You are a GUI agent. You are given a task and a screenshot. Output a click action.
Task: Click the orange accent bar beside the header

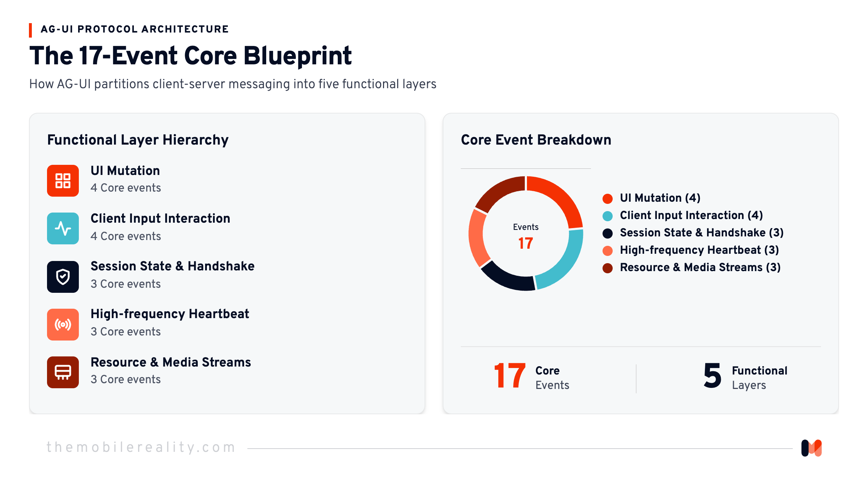(30, 30)
